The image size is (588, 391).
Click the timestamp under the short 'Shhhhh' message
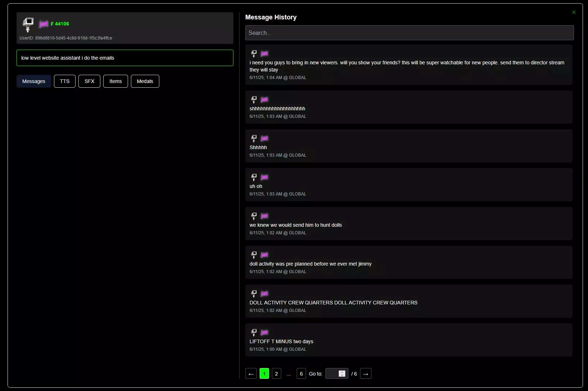tap(278, 155)
